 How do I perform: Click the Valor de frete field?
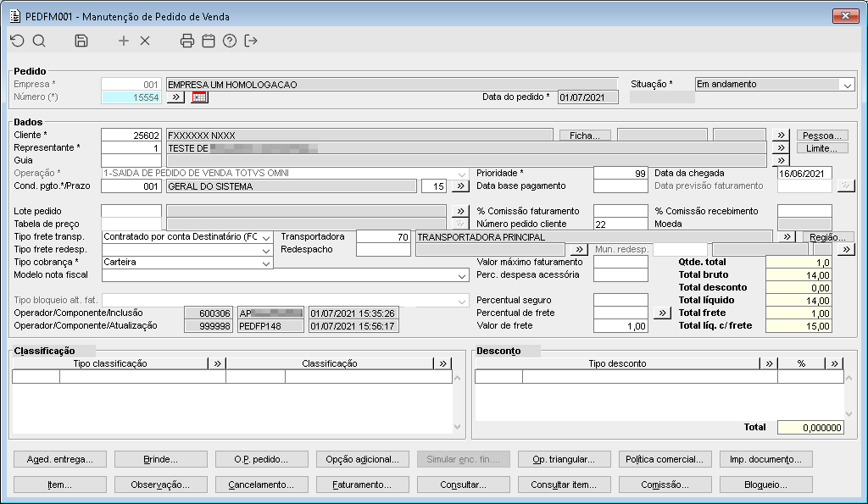tap(620, 326)
